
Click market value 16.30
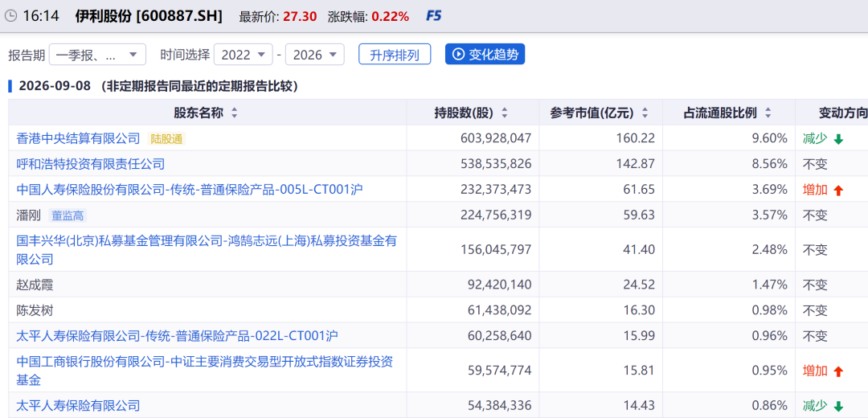(641, 310)
